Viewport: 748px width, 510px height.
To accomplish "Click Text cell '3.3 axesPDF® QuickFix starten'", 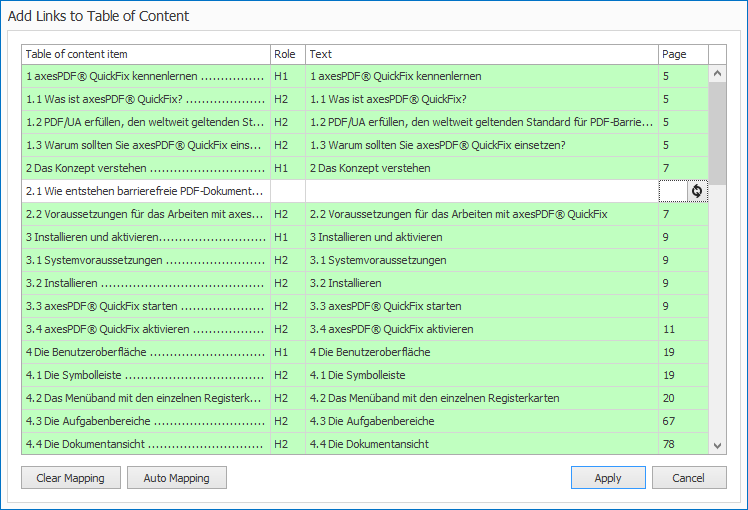I will pos(482,306).
